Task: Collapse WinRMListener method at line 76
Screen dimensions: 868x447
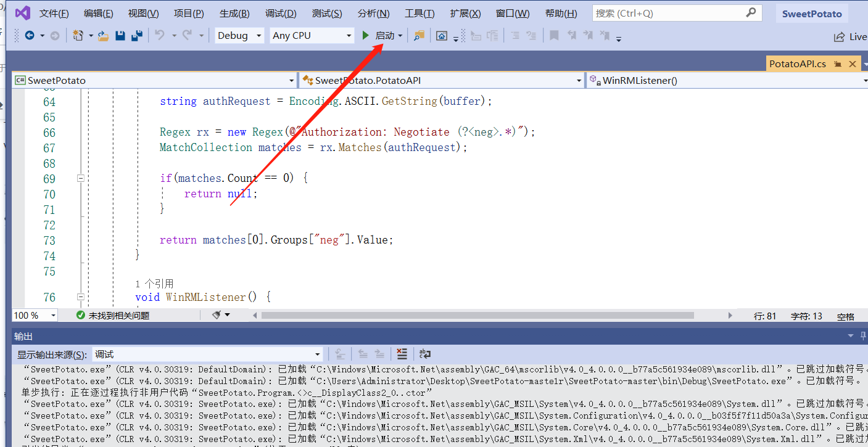Action: 80,297
